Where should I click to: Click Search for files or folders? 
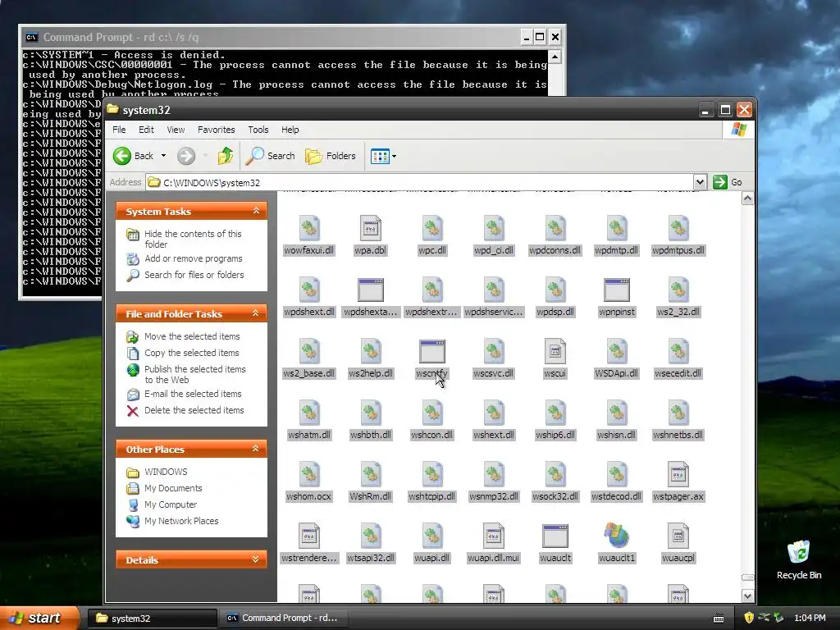(x=194, y=275)
